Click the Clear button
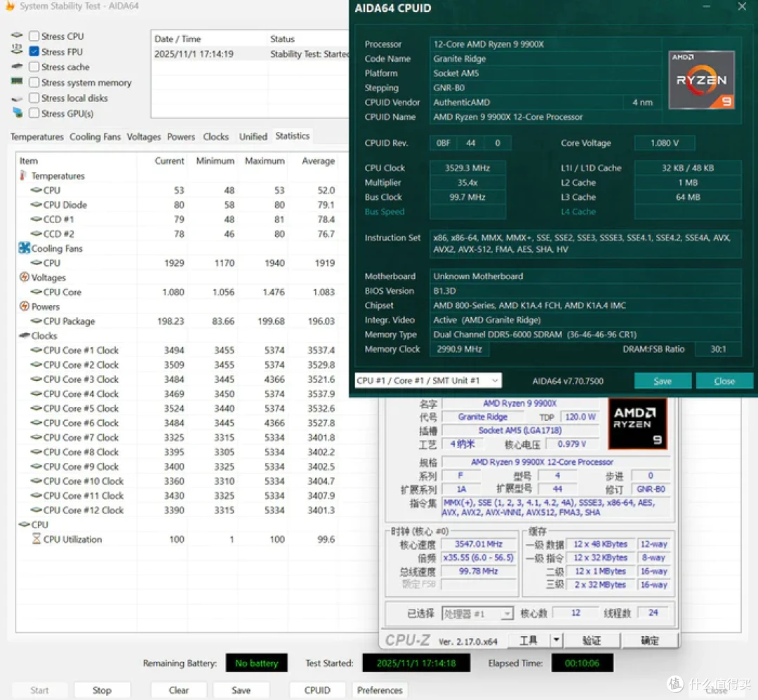This screenshot has width=758, height=700. [179, 690]
